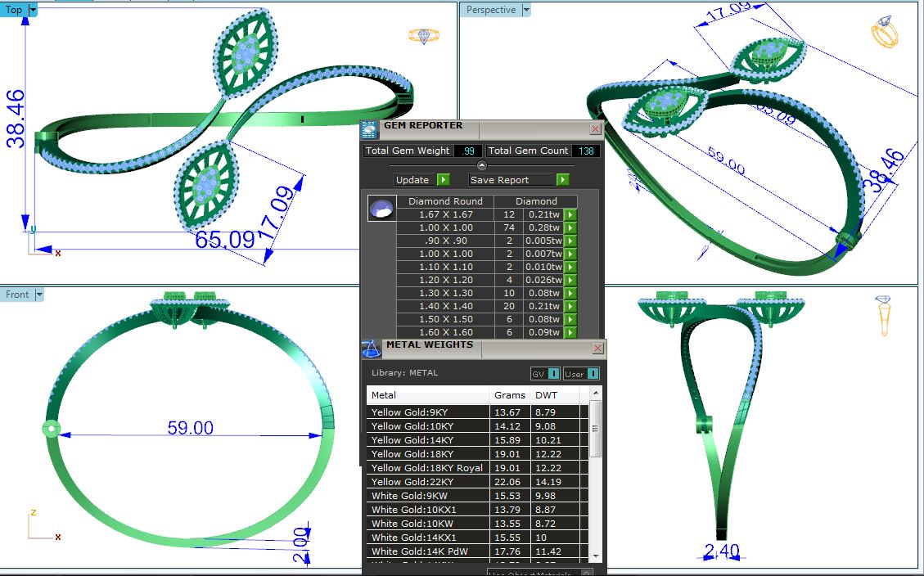924x576 pixels.
Task: Select the Perspective viewport tab label
Action: tap(490, 10)
